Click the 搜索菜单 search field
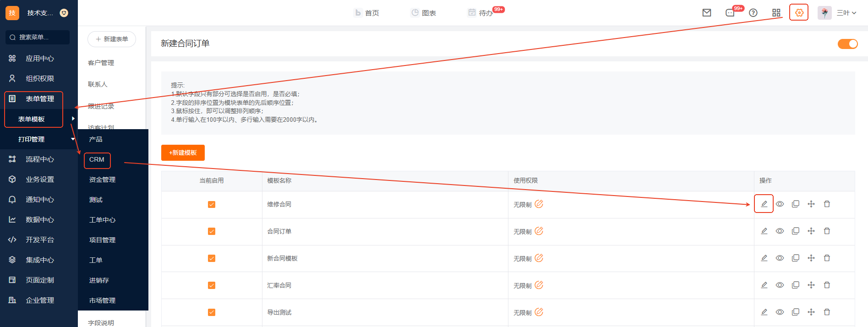The height and width of the screenshot is (327, 868). pyautogui.click(x=38, y=38)
